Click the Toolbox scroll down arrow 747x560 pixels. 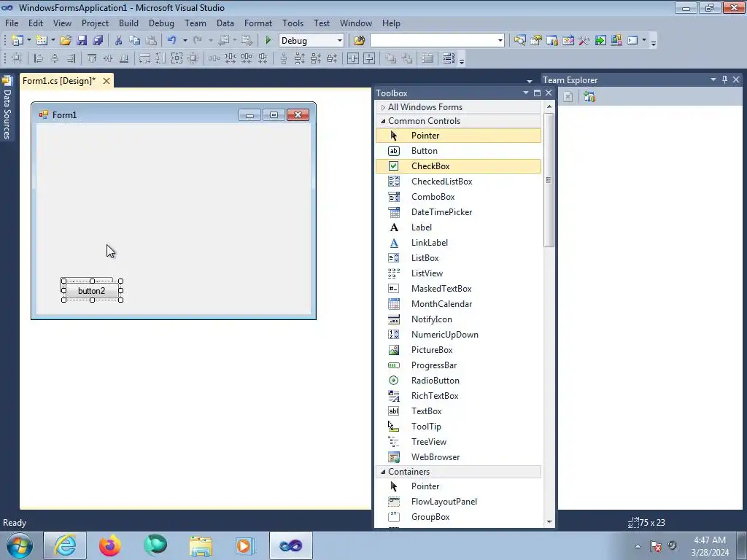(549, 522)
